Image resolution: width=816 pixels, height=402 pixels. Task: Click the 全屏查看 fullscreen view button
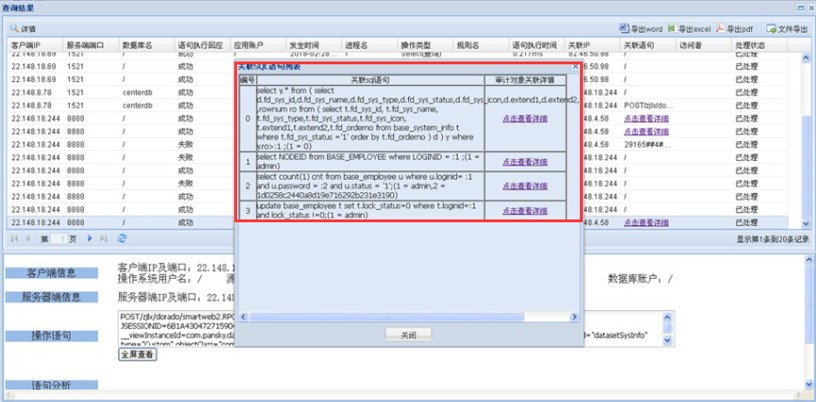tap(137, 354)
